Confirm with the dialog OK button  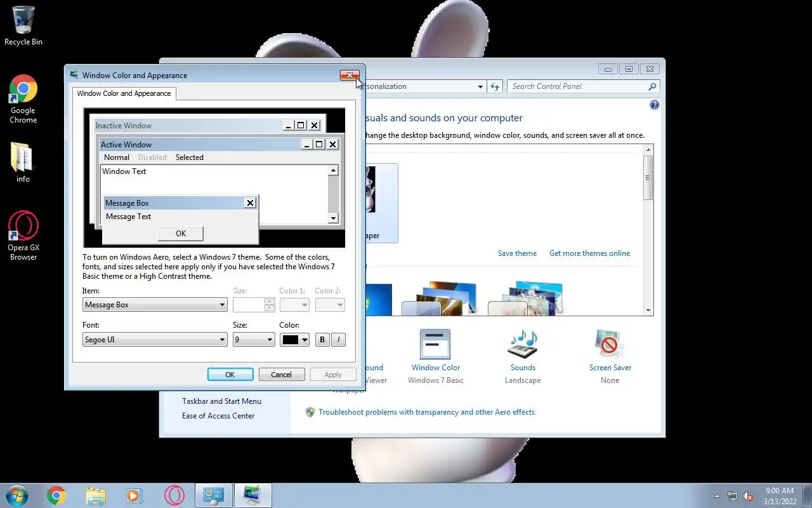(x=230, y=375)
